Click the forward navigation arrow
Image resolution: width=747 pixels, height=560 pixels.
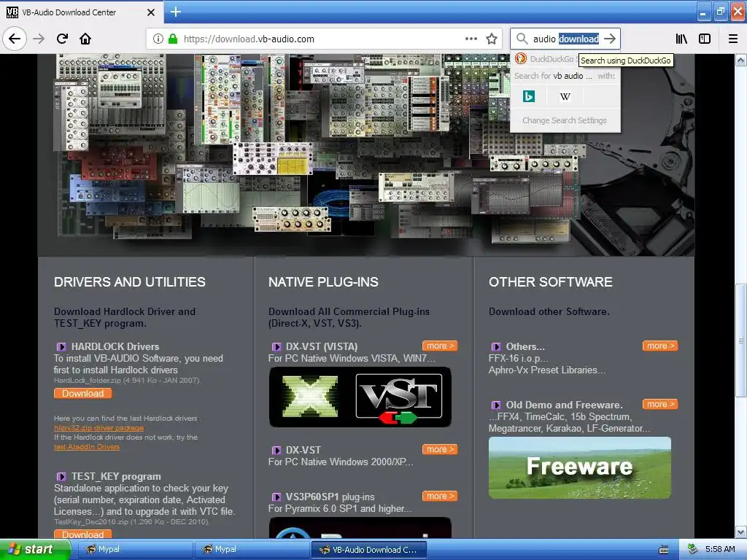39,39
